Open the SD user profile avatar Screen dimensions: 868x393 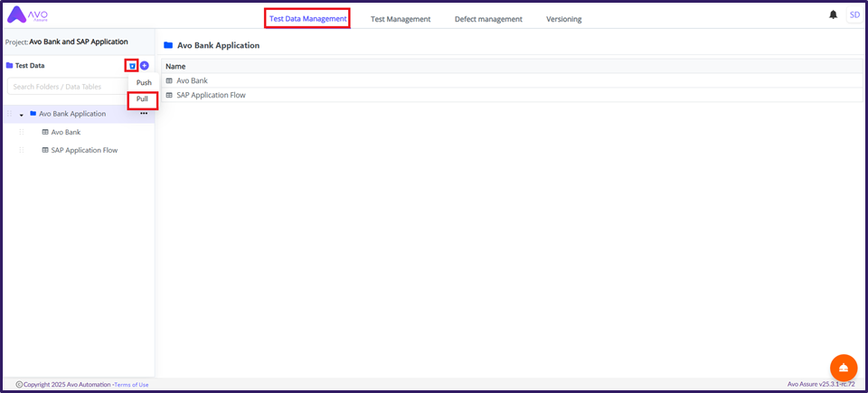[x=854, y=15]
